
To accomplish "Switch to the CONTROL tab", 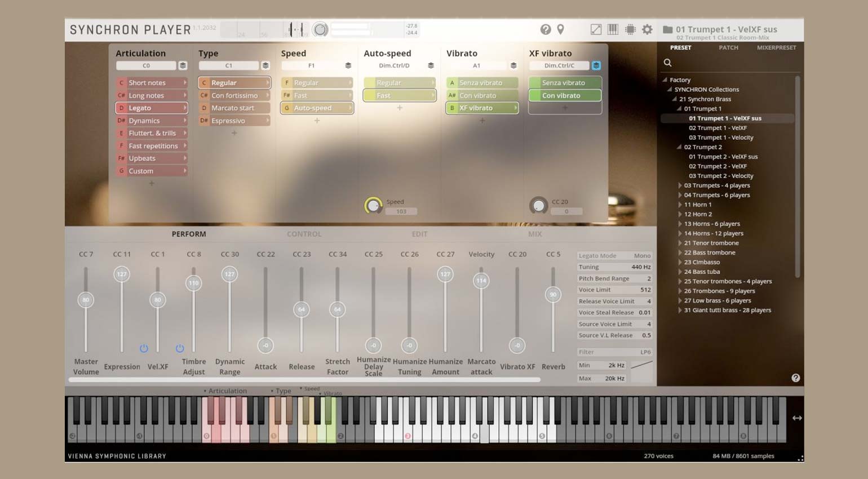I will (x=304, y=234).
